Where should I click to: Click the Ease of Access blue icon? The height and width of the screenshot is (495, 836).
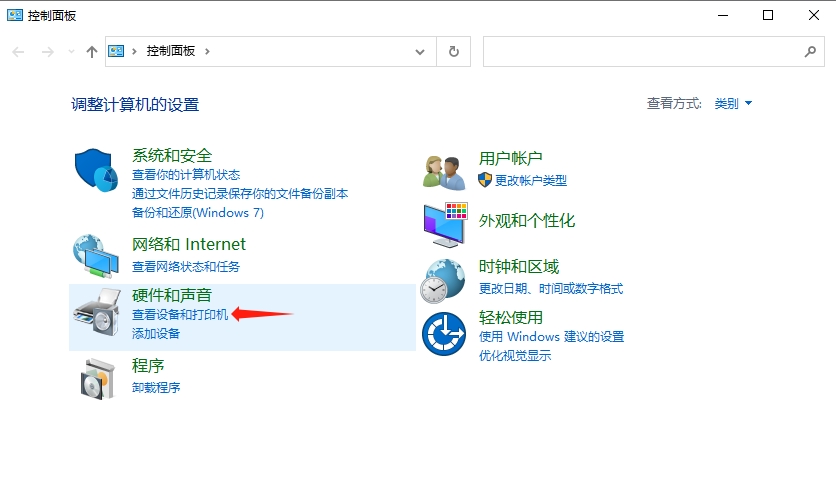(x=444, y=334)
